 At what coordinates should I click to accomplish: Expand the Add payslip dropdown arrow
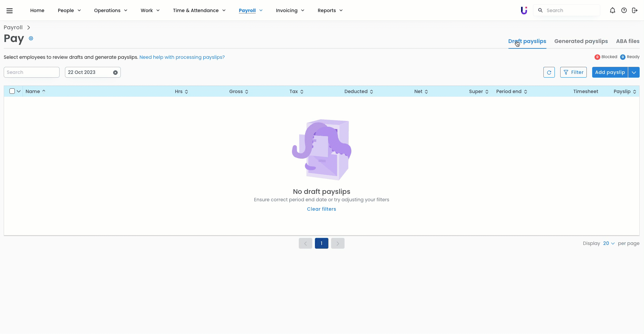pos(634,72)
